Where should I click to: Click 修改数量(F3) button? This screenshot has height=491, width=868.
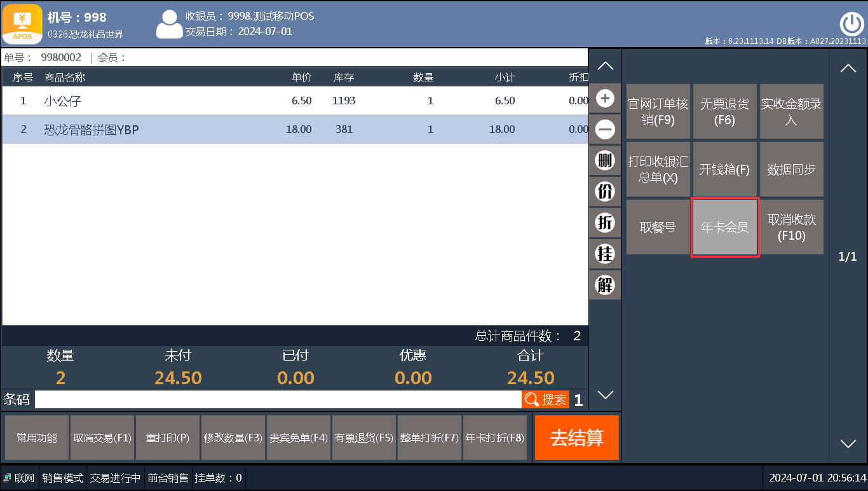pyautogui.click(x=233, y=438)
